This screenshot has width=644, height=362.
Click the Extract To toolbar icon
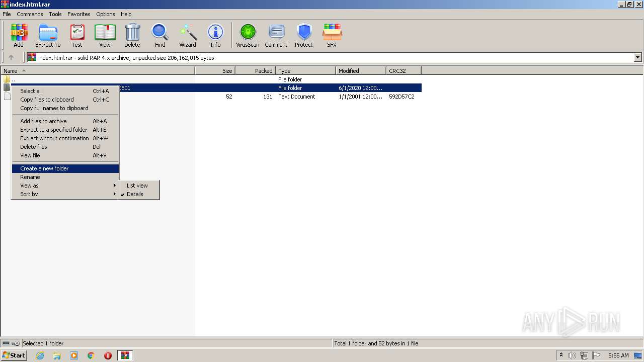(x=48, y=36)
